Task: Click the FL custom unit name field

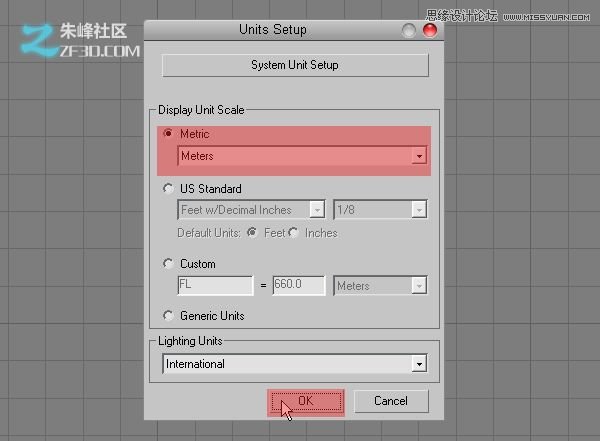Action: point(215,286)
